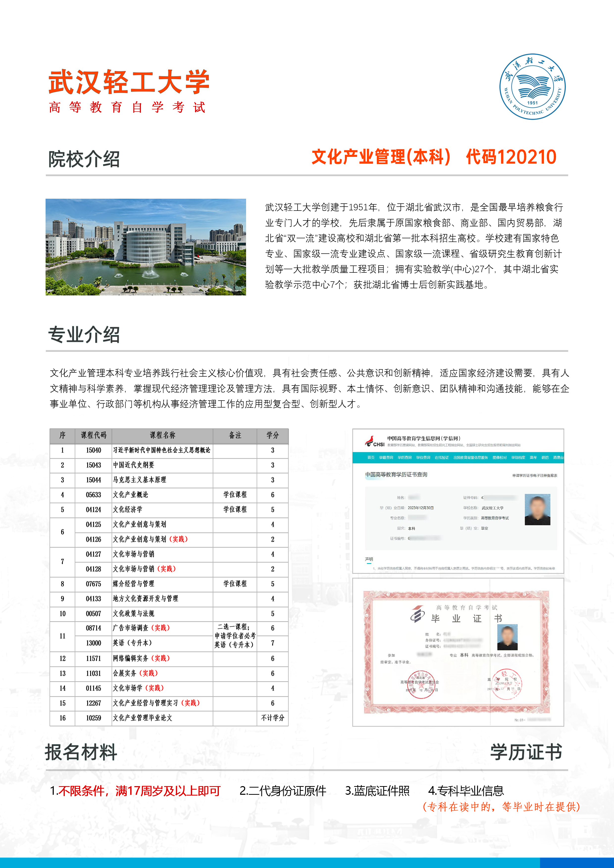Select the 文化产业创意与策划（实践） course
This screenshot has width=614, height=868.
151,539
